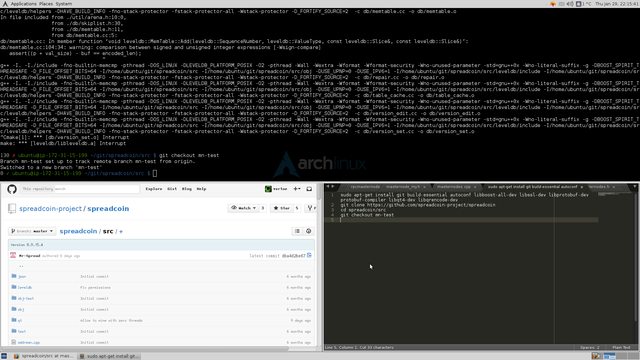Open the spreadcoin-project owner link
Image resolution: width=640 pixels, height=360 pixels.
coord(50,209)
